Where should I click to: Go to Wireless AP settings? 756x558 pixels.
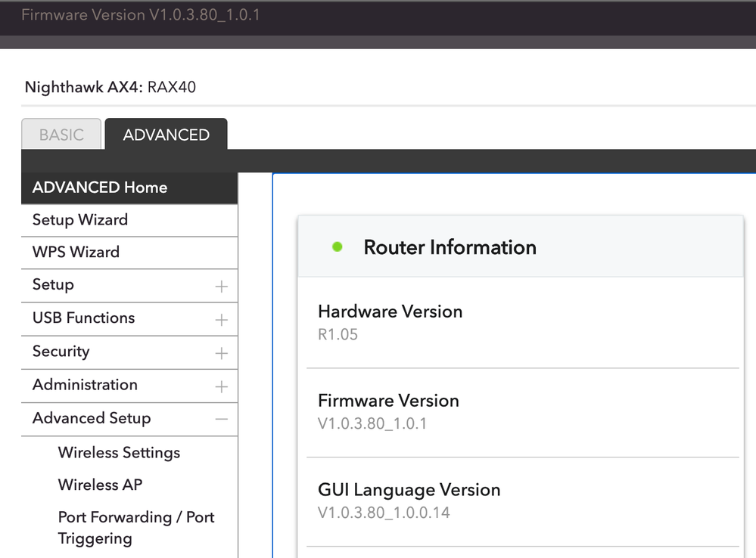pyautogui.click(x=101, y=485)
